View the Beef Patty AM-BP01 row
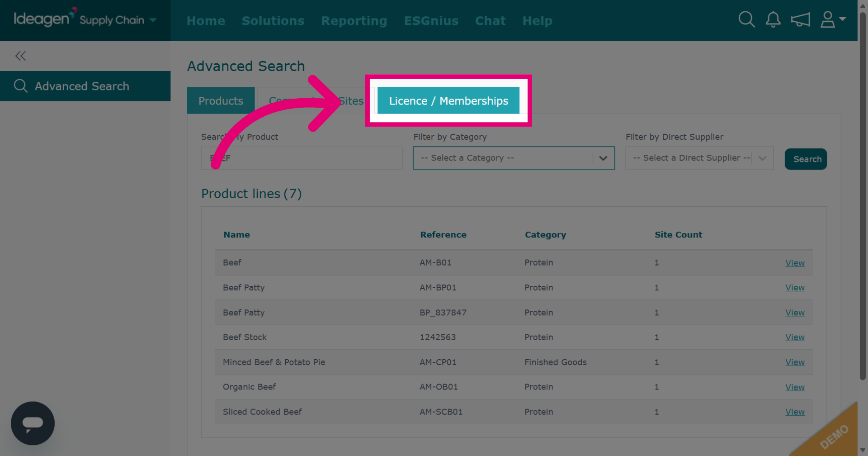This screenshot has height=456, width=868. (x=795, y=288)
